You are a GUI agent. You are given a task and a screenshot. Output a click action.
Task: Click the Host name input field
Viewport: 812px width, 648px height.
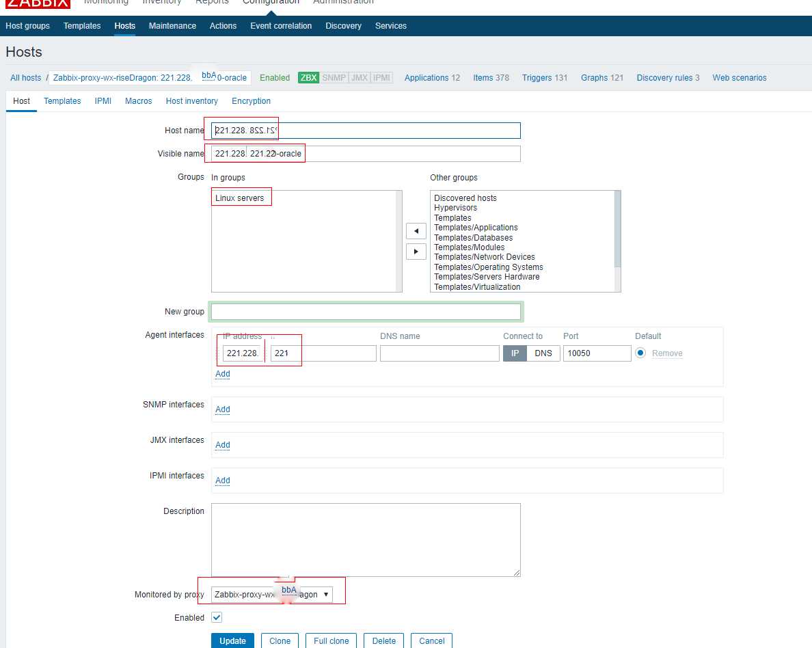click(366, 131)
